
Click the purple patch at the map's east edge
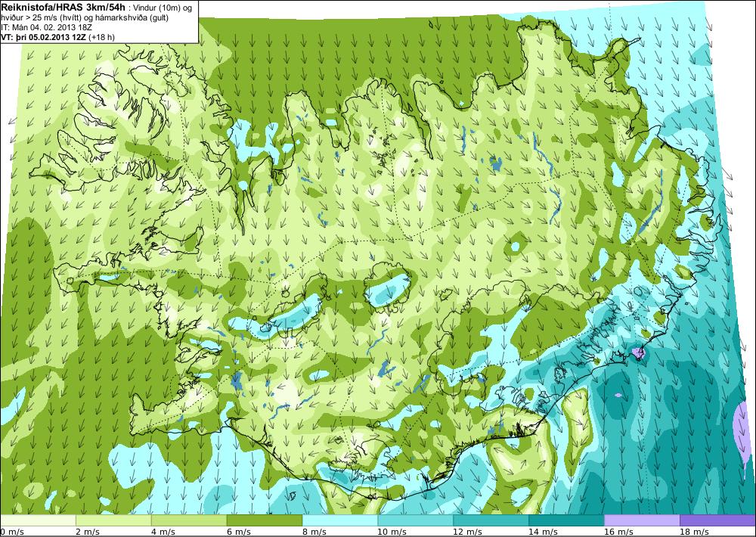(x=743, y=430)
